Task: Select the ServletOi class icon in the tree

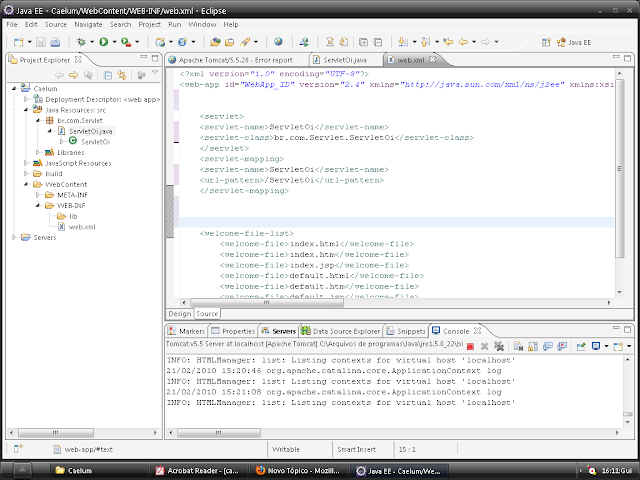Action: pos(73,142)
